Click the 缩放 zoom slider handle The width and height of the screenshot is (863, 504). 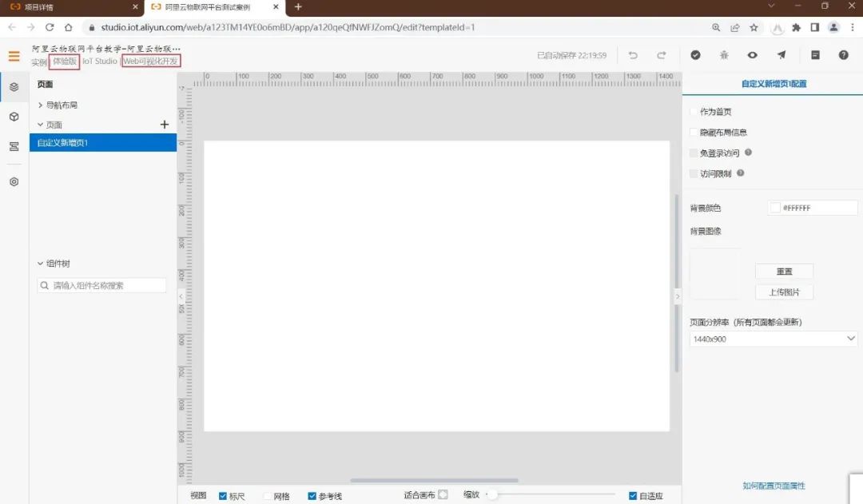pos(493,494)
